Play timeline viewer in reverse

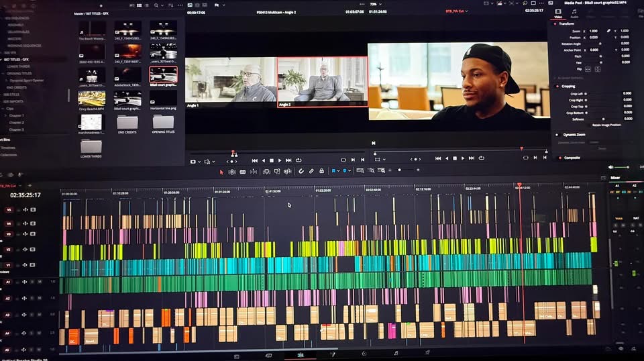click(447, 158)
